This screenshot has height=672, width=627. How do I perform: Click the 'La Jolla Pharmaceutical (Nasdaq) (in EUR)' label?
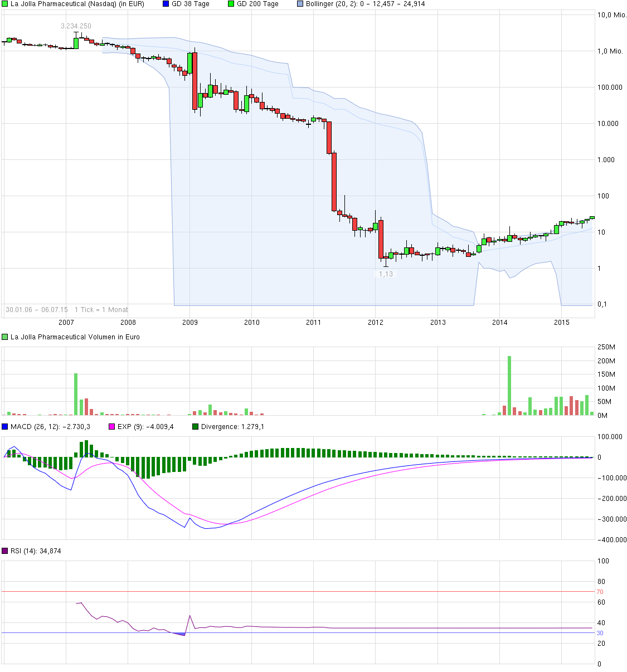[x=77, y=4]
